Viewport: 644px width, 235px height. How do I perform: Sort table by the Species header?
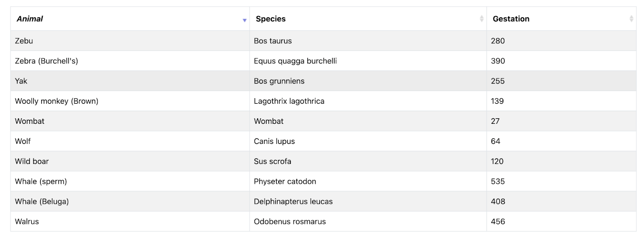click(x=271, y=19)
